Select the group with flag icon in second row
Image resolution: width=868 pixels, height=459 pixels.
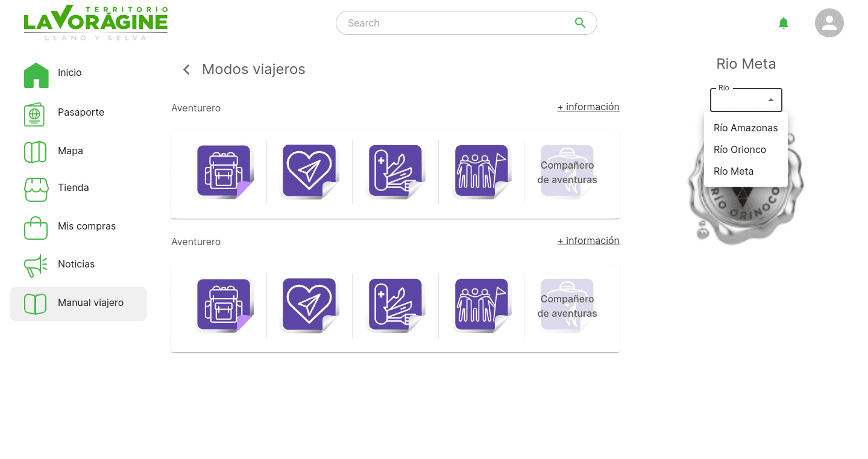482,305
